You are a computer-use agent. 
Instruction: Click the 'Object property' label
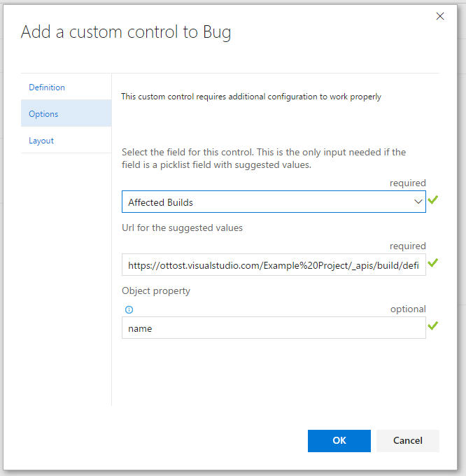coord(156,290)
